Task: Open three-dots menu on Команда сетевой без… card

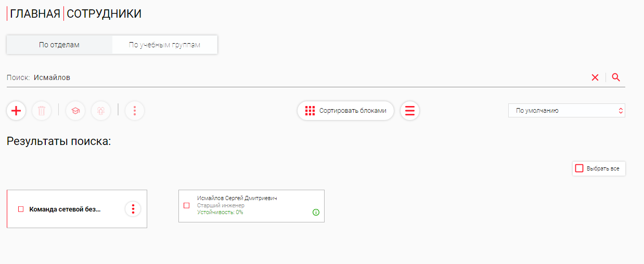Action: click(x=133, y=209)
